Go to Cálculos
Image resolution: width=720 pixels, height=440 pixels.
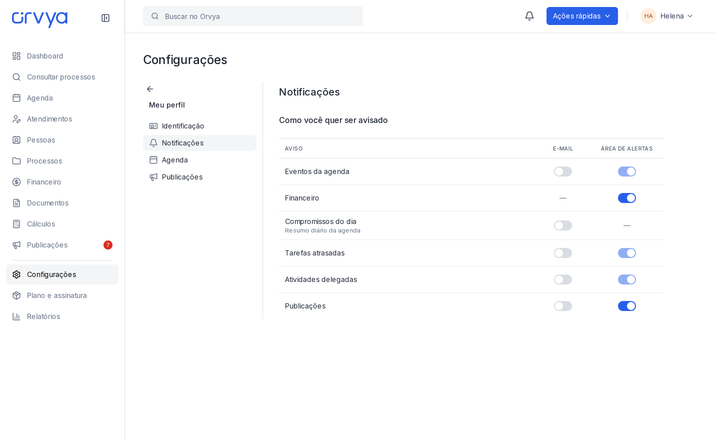pos(62,224)
